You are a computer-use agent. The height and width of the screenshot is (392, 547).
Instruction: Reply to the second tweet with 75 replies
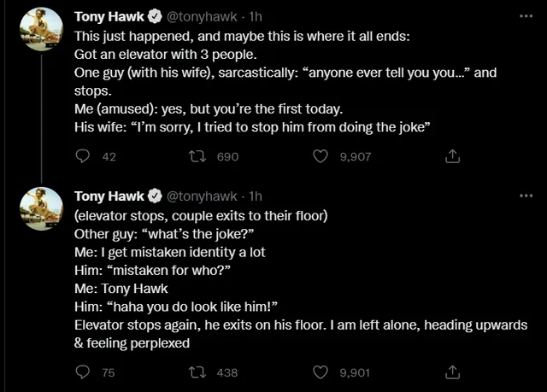coord(83,372)
